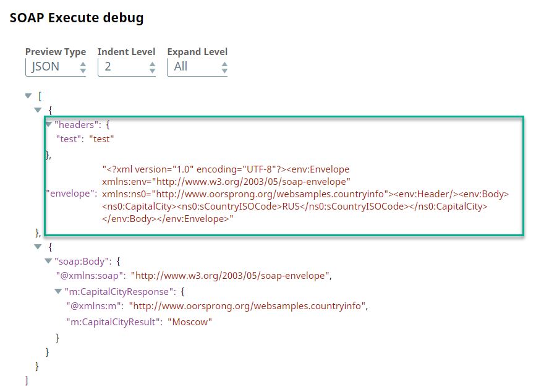Open the Indent Level dropdown
The image size is (536, 392).
pyautogui.click(x=127, y=67)
